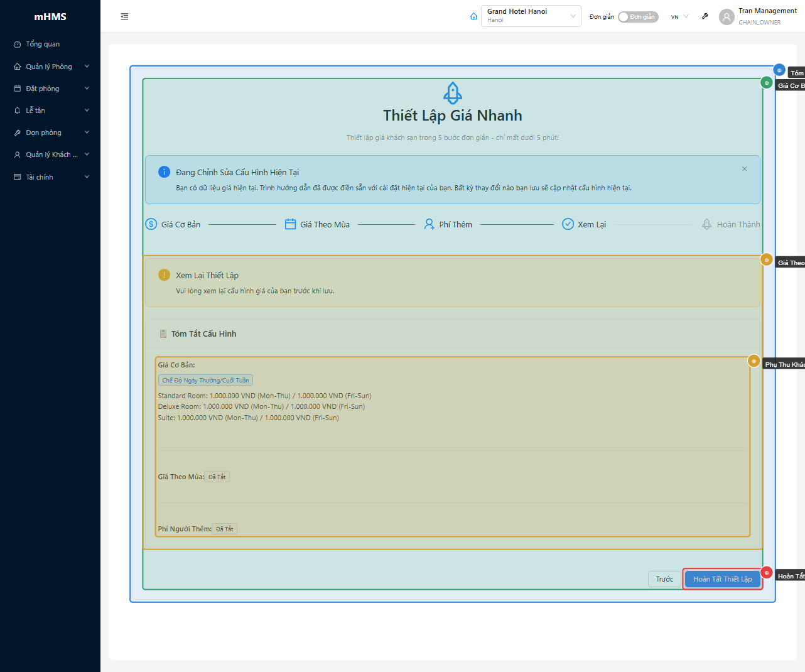Go to the Giá Theo Mùa step
805x672 pixels.
[x=317, y=224]
